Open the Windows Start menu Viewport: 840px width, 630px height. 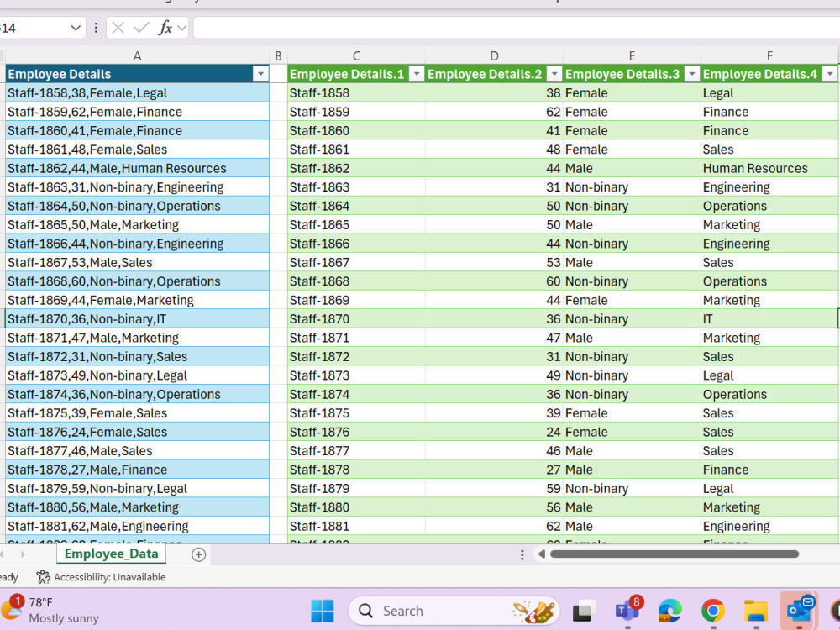tap(323, 611)
